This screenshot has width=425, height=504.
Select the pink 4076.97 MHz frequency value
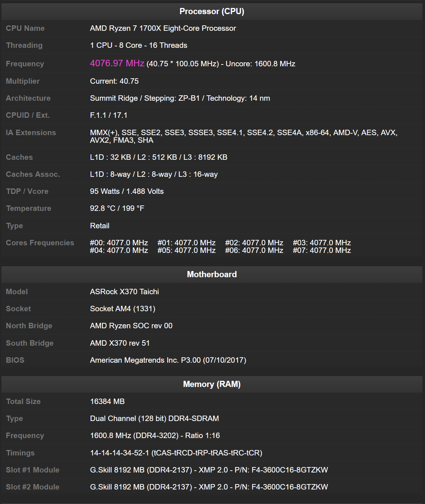point(117,63)
